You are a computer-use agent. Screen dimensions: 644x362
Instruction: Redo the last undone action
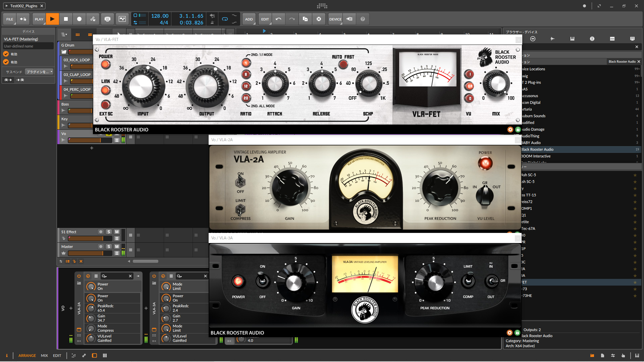pos(292,19)
